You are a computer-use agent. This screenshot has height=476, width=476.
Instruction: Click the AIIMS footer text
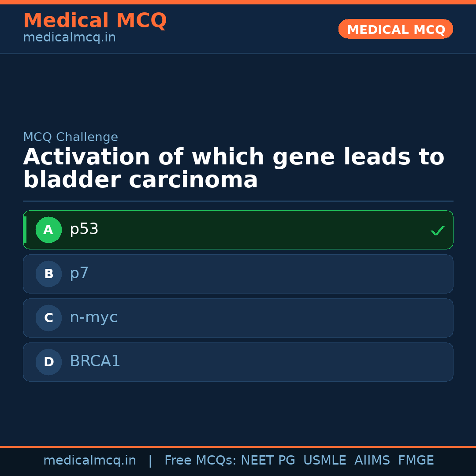[372, 461]
